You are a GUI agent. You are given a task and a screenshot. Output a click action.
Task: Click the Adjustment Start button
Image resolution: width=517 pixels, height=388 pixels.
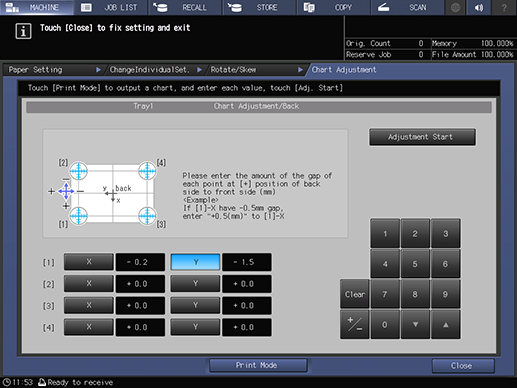422,137
